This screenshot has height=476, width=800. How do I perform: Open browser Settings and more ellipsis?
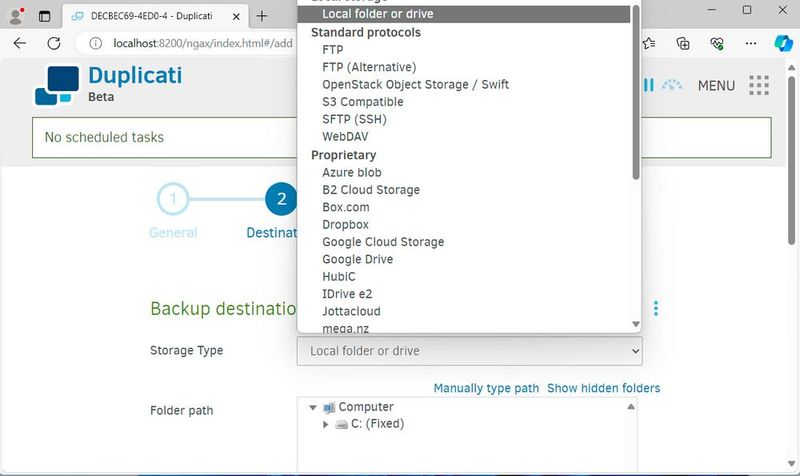tap(751, 43)
